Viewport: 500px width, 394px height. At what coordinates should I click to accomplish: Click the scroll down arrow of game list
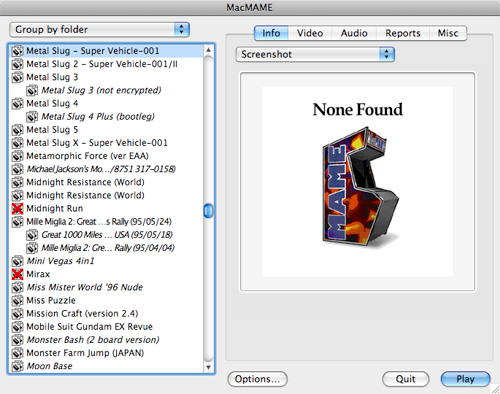(x=208, y=367)
